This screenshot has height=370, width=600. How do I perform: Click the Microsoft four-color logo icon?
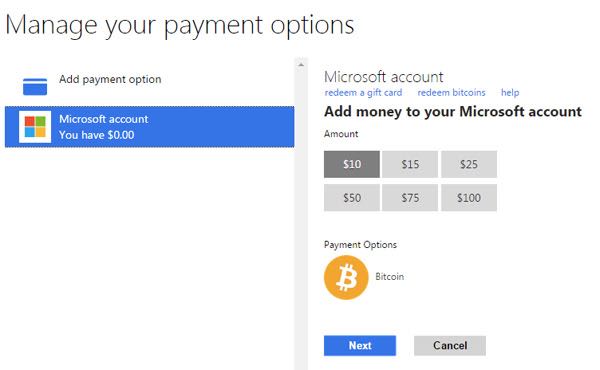35,127
